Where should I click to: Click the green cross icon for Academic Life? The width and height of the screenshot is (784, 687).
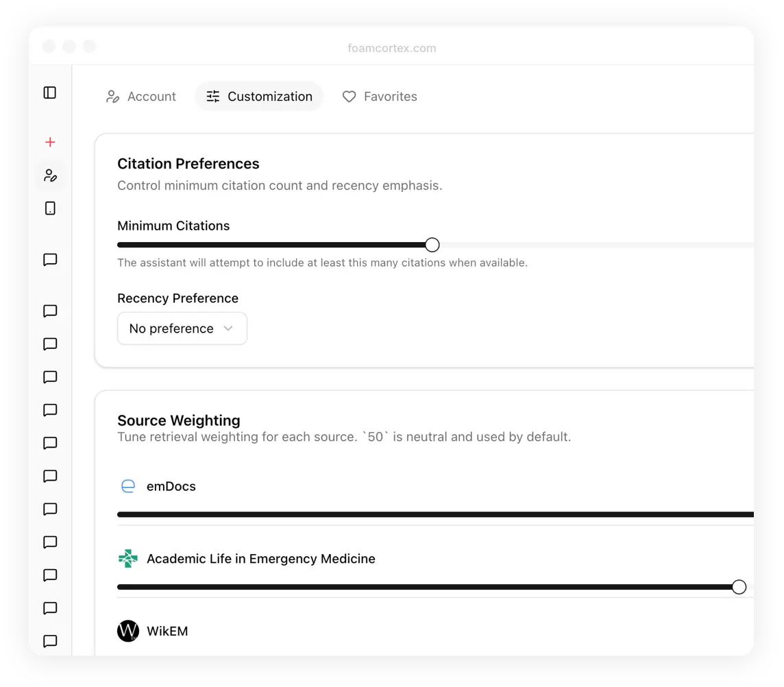coord(128,558)
